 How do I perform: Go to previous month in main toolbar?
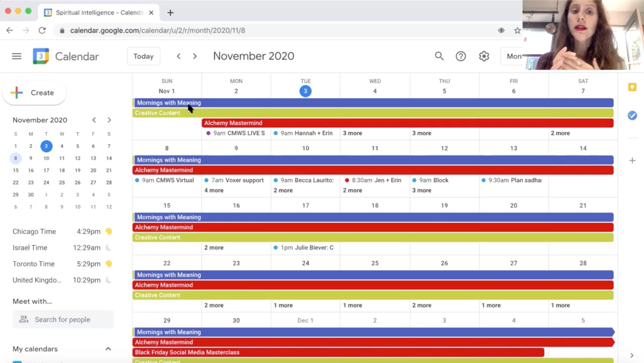(179, 56)
